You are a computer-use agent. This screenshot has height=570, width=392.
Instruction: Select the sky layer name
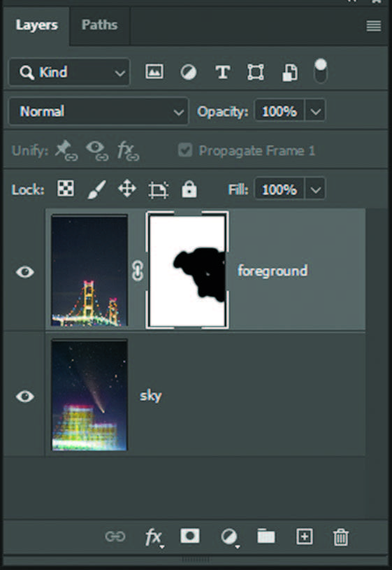[x=151, y=396]
